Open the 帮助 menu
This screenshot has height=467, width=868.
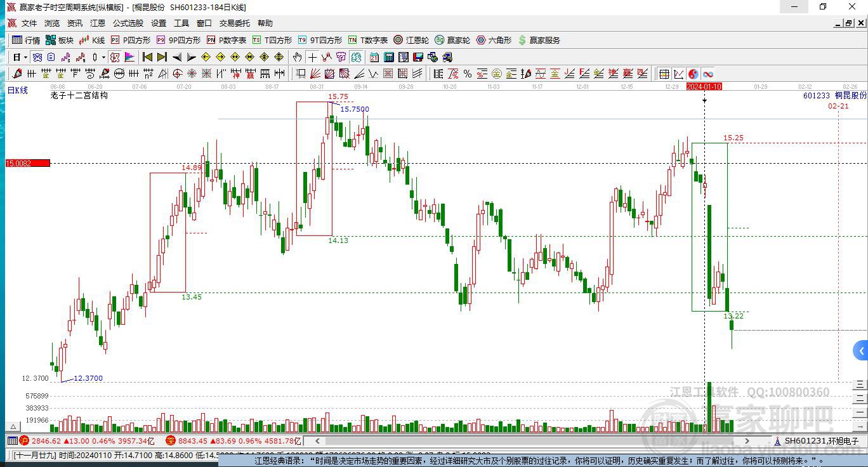[265, 23]
